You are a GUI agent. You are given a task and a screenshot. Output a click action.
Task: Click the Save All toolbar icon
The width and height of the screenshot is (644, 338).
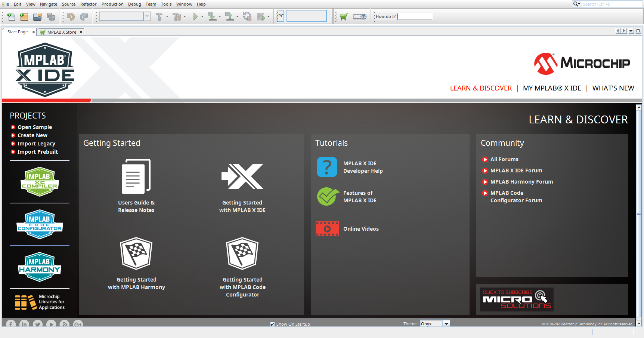pos(51,16)
